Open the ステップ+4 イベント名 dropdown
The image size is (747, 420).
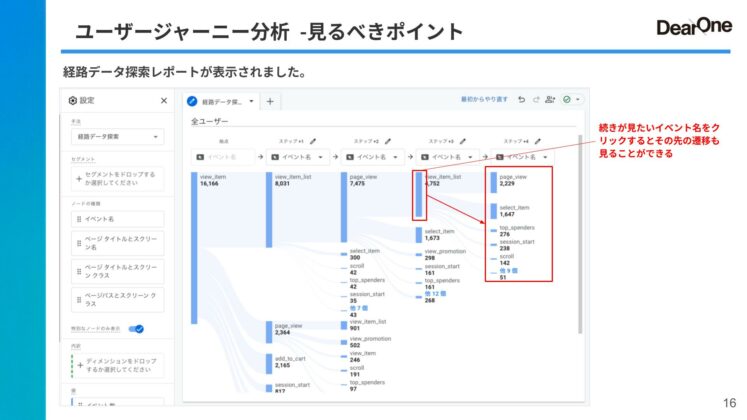pos(522,157)
